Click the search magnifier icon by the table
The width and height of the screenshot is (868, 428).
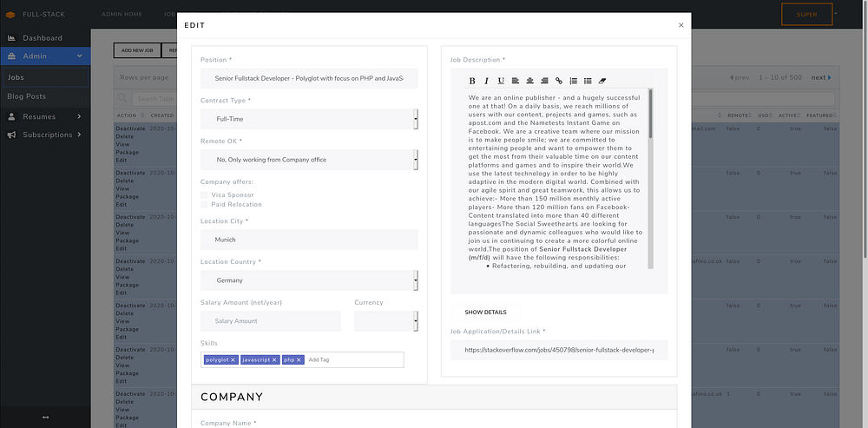[x=122, y=98]
